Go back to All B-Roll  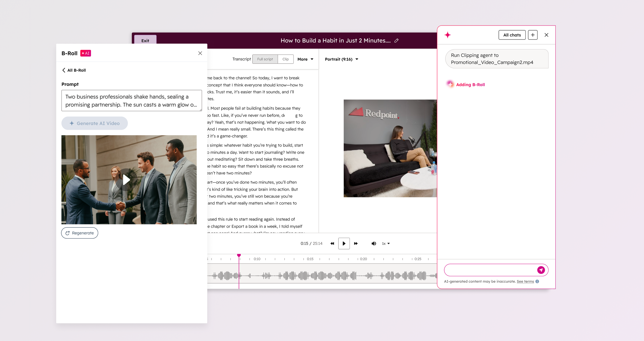click(74, 70)
